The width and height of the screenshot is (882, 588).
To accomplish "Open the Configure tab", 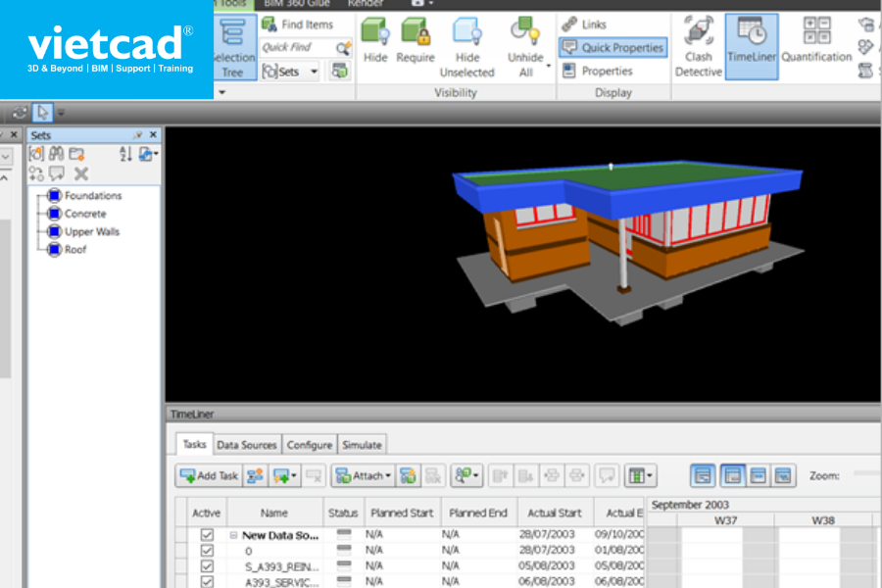I will [310, 445].
